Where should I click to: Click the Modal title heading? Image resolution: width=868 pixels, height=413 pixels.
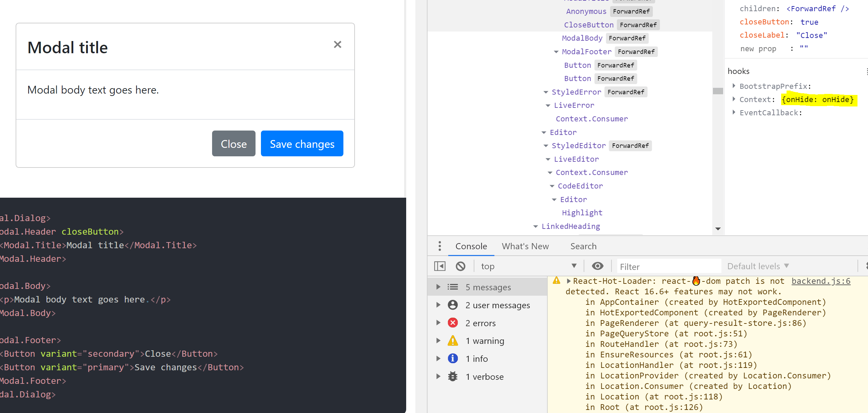[68, 47]
